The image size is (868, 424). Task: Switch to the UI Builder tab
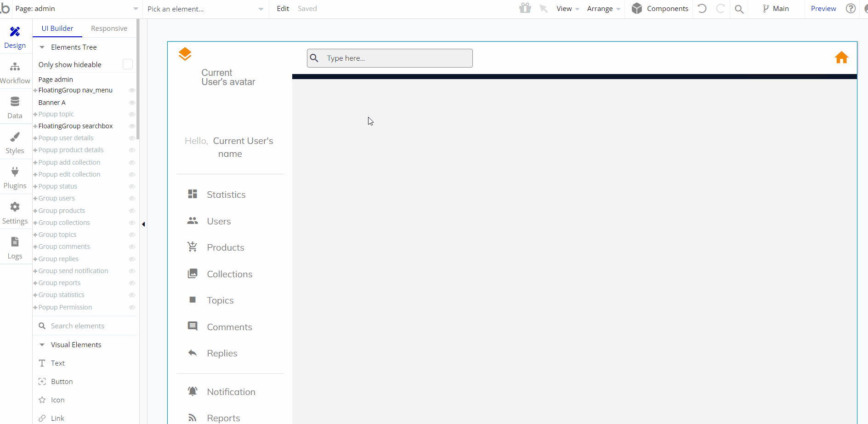point(57,28)
